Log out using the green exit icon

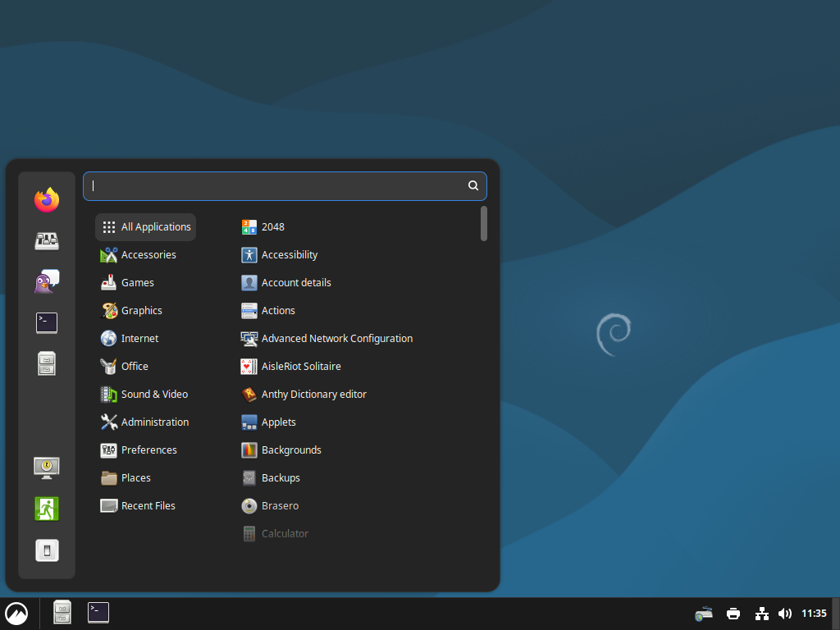click(47, 509)
